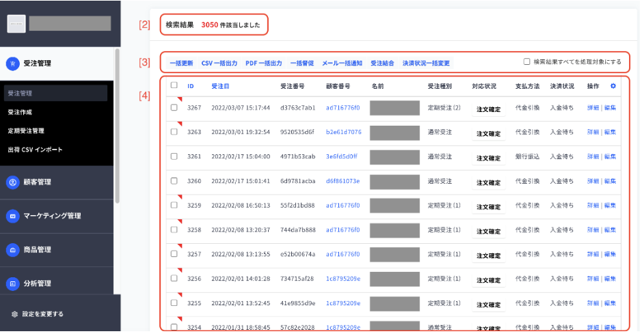Click the 受注管理 cart icon in sidebar
The width and height of the screenshot is (644, 336).
(13, 64)
